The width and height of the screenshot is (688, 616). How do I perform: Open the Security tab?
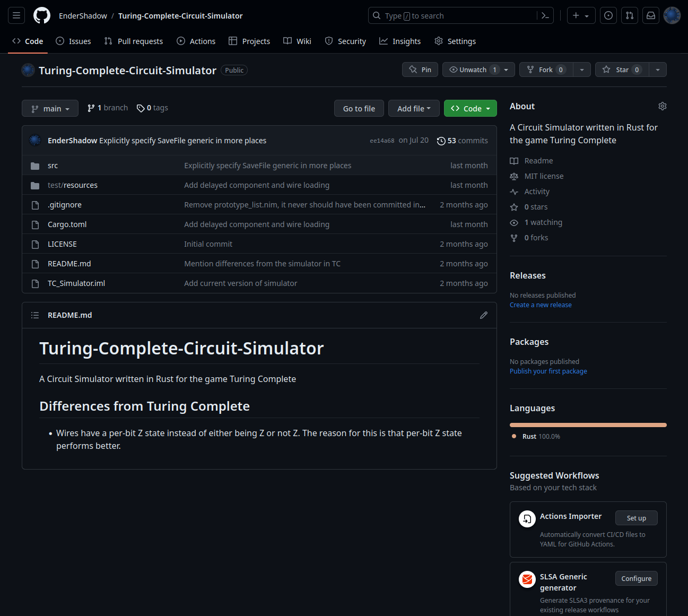click(x=345, y=41)
